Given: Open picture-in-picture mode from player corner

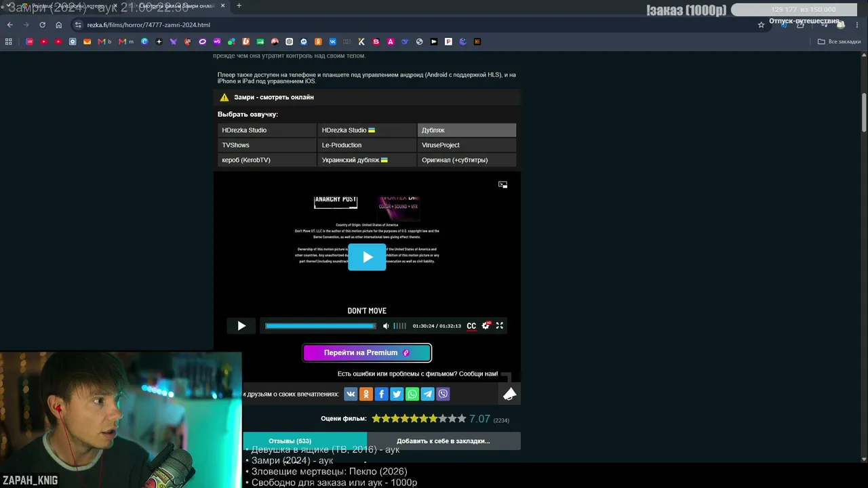Looking at the screenshot, I should pos(502,184).
